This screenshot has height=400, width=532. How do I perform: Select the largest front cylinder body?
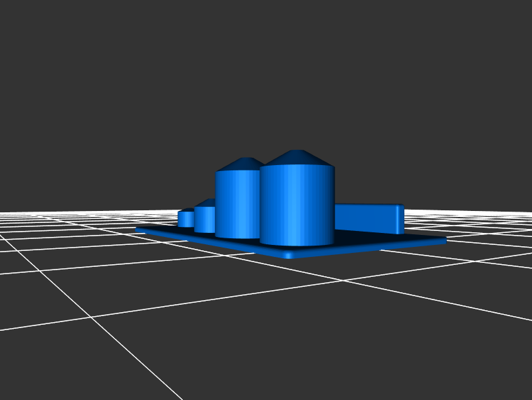coord(297,205)
